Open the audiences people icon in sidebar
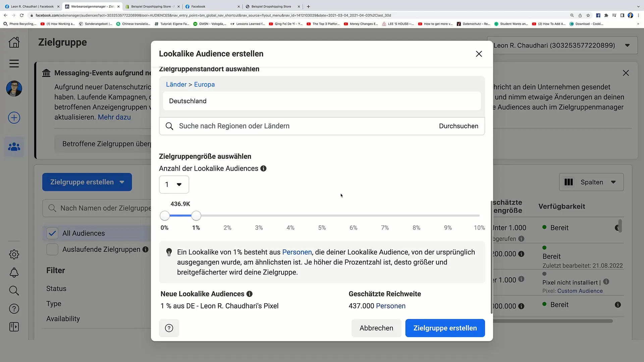644x362 pixels. 14,147
